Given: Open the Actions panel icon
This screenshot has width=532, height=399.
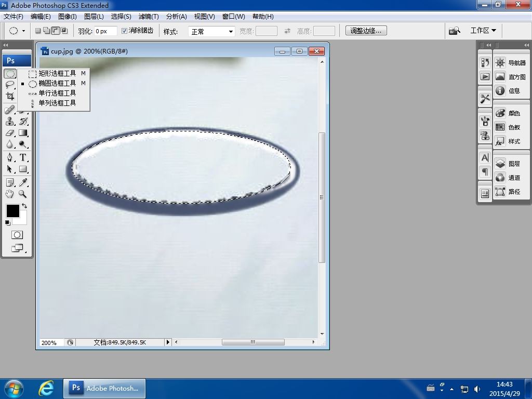Looking at the screenshot, I should click(485, 77).
